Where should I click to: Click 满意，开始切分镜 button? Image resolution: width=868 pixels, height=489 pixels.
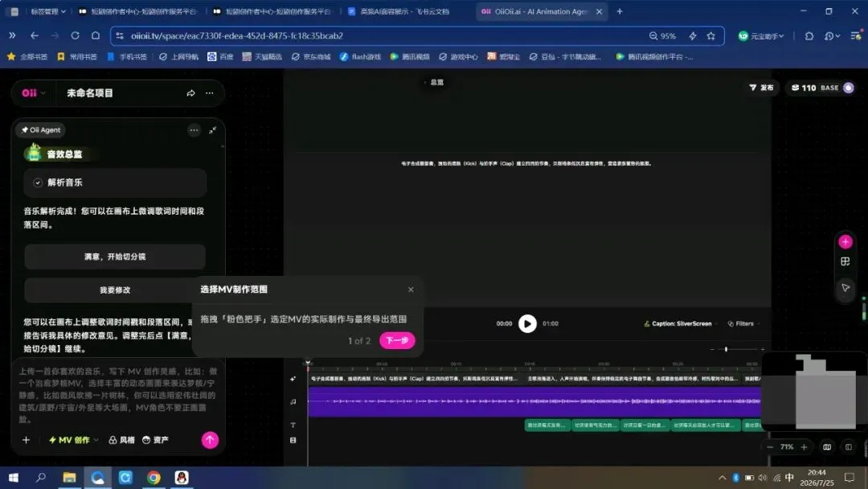tap(115, 257)
